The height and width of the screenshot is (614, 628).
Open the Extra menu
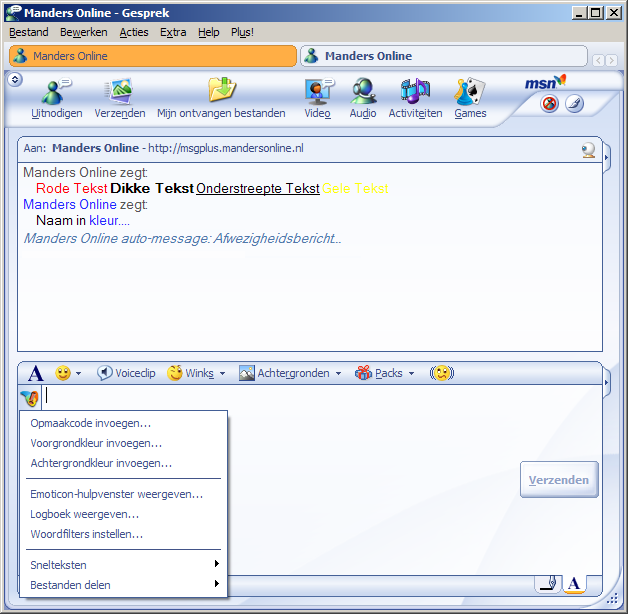coord(173,32)
